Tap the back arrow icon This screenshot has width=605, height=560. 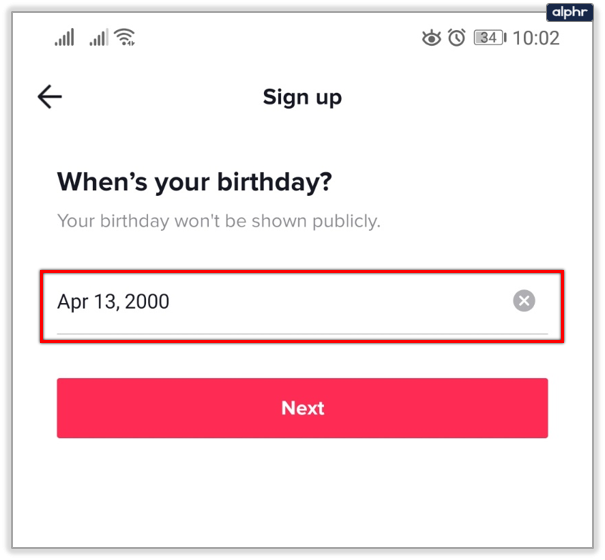(49, 96)
